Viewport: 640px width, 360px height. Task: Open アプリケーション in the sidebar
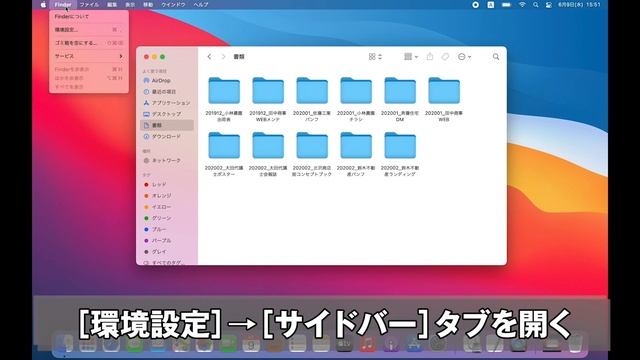(x=167, y=103)
